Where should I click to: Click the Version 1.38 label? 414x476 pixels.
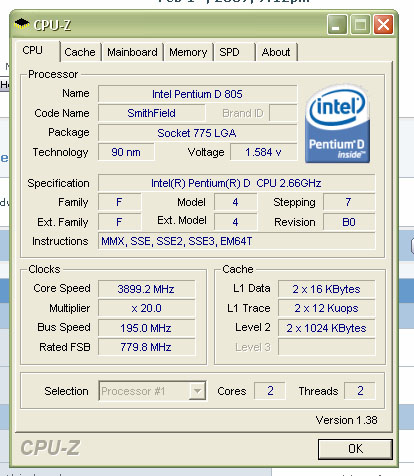pyautogui.click(x=347, y=420)
